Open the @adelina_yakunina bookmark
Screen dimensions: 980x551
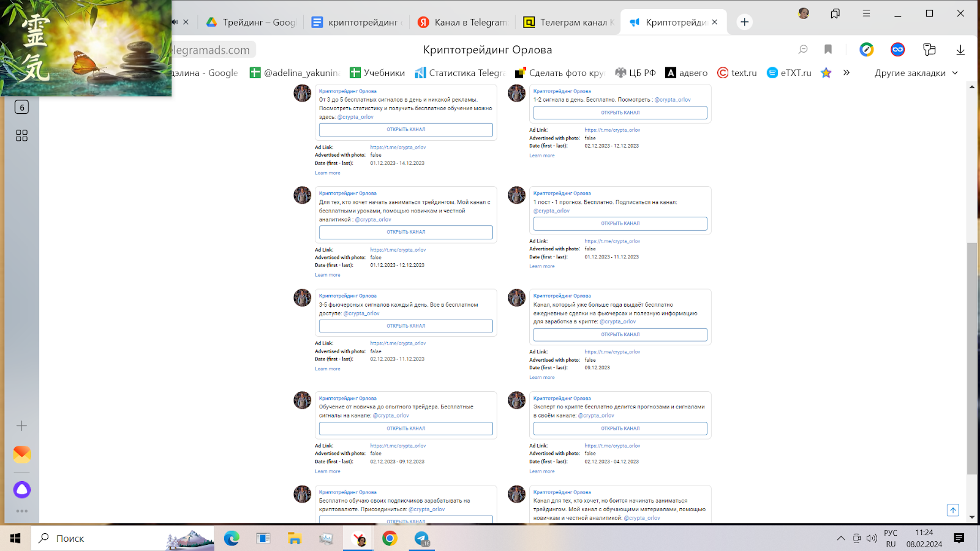(295, 73)
